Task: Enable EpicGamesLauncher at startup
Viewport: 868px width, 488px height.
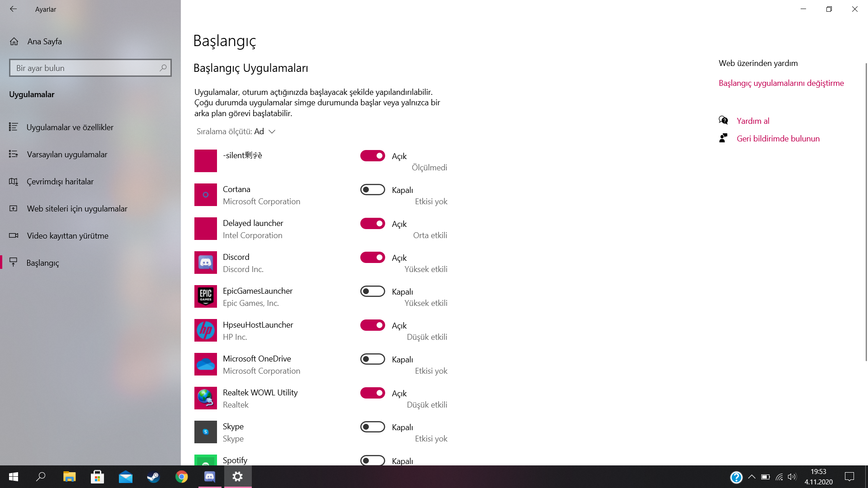Action: tap(373, 291)
